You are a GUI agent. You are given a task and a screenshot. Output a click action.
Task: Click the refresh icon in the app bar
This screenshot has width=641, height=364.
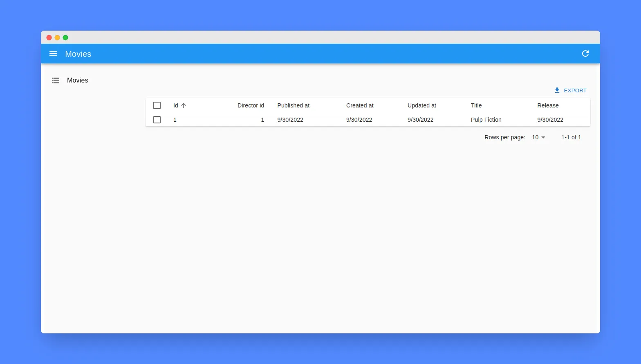585,54
